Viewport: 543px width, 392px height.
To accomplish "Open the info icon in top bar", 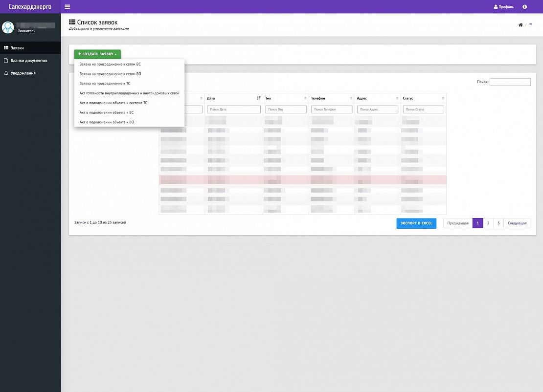I will coord(525,7).
